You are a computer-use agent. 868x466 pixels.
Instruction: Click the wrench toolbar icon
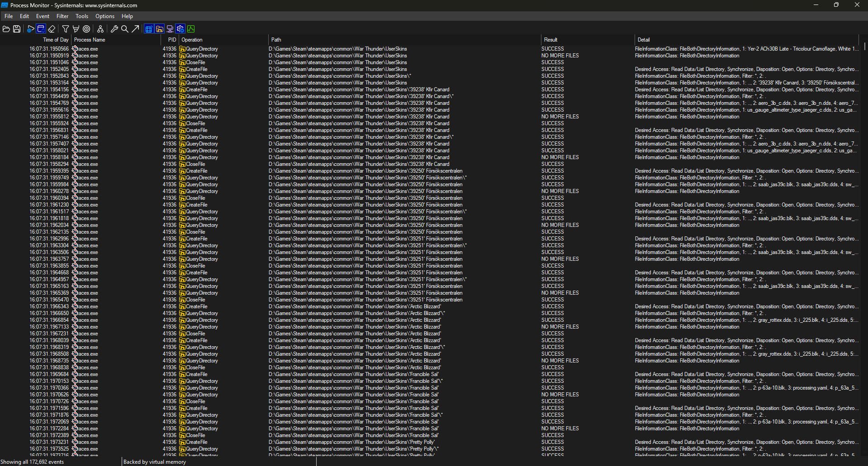[114, 29]
